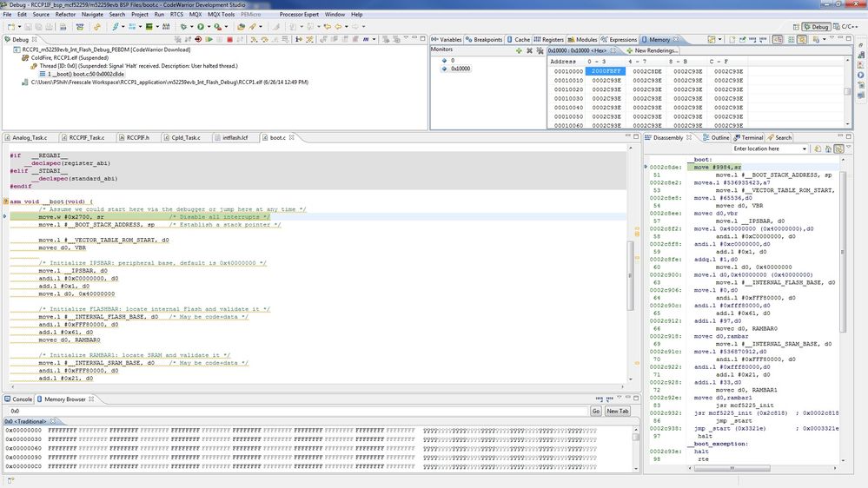Open dropdown arrow next to Debug launch icon

coord(191,27)
